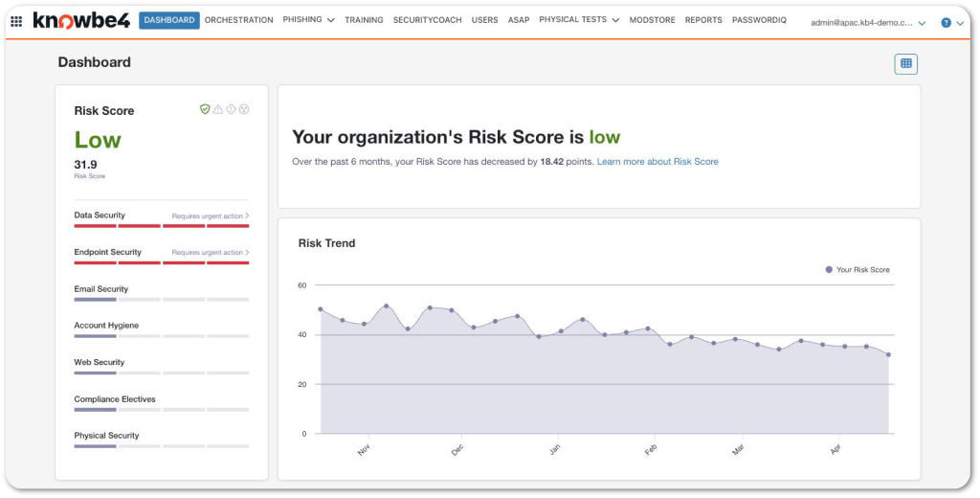
Task: Click the first data point on Risk Trend
Action: pyautogui.click(x=321, y=309)
